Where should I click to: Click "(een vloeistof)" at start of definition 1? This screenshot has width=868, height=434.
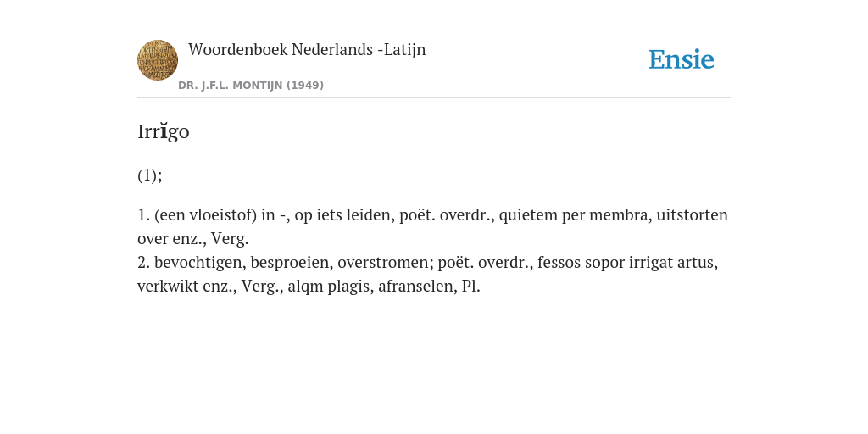[x=205, y=214]
